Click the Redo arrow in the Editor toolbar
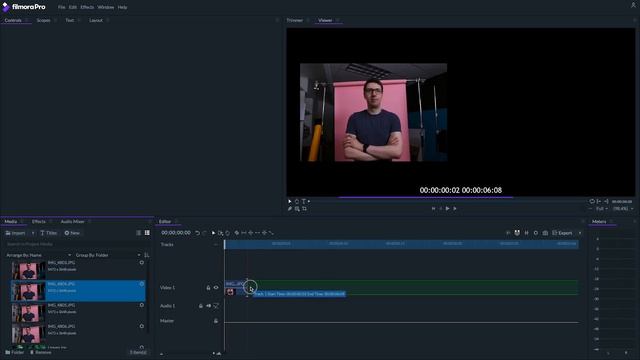Viewport: 640px width, 360px height. [204, 233]
